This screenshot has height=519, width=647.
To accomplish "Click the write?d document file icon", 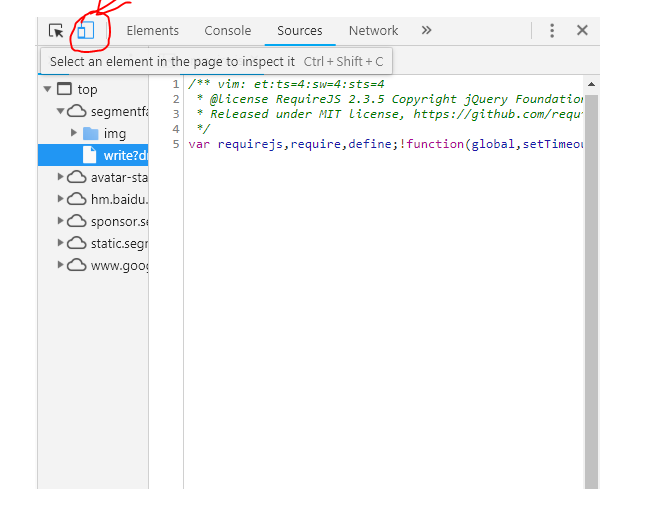I will tap(90, 155).
